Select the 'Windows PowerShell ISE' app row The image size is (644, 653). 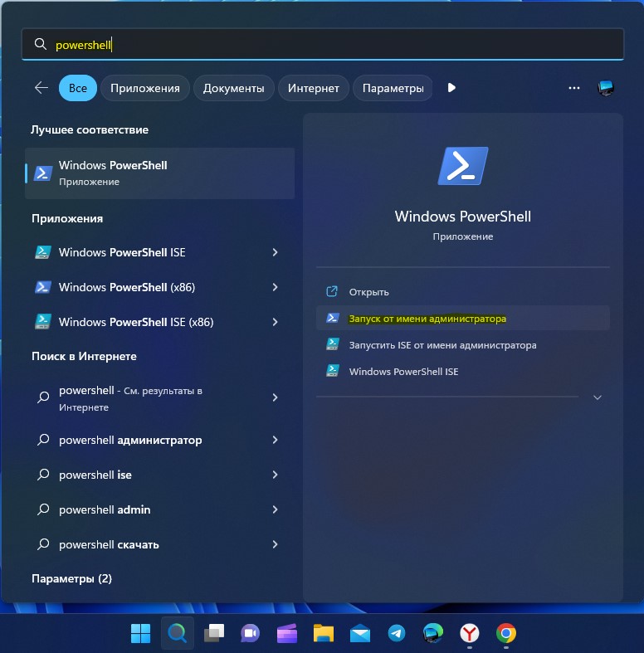(x=160, y=252)
